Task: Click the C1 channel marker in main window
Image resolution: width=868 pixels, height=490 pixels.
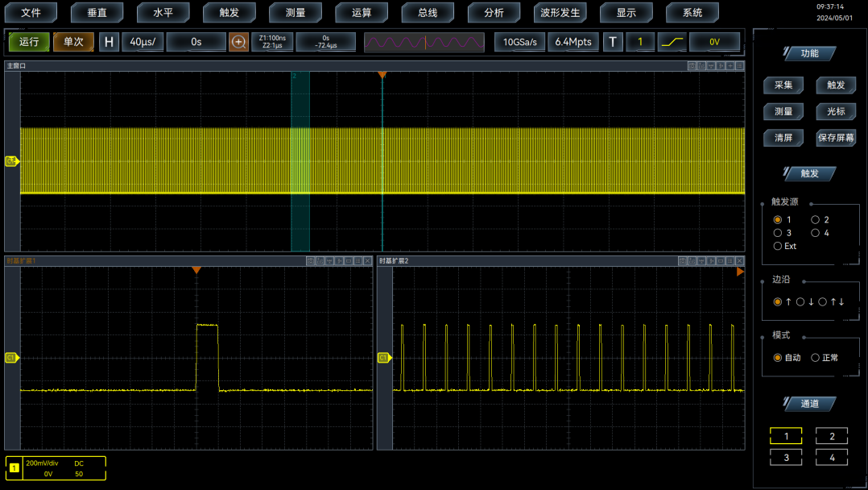Action: click(12, 161)
